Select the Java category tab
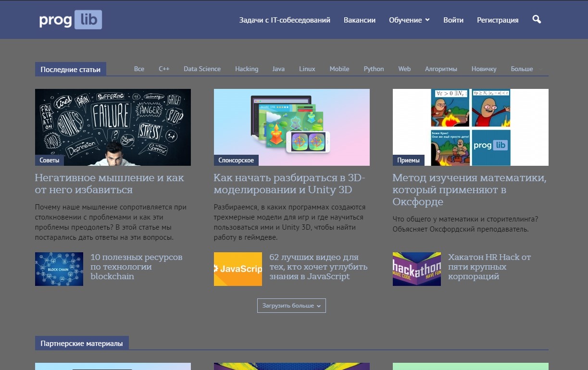588x370 pixels. click(x=278, y=69)
